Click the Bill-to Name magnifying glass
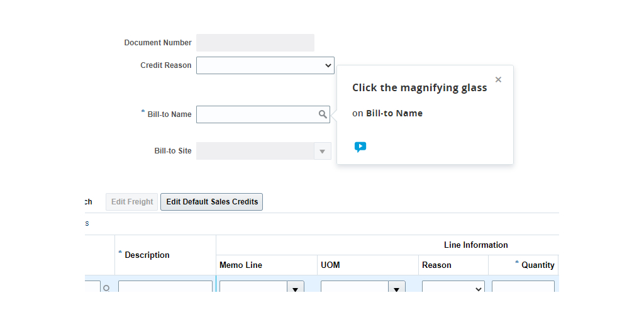 pyautogui.click(x=323, y=114)
